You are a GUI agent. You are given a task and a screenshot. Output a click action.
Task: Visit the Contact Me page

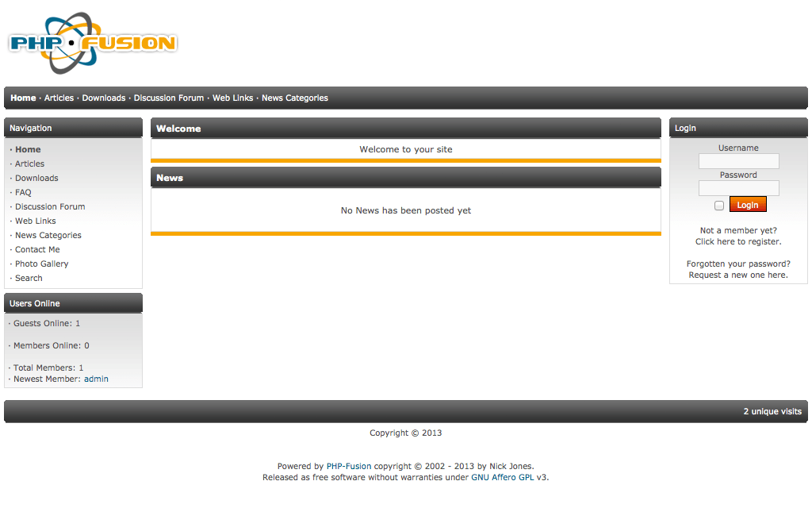(x=37, y=249)
